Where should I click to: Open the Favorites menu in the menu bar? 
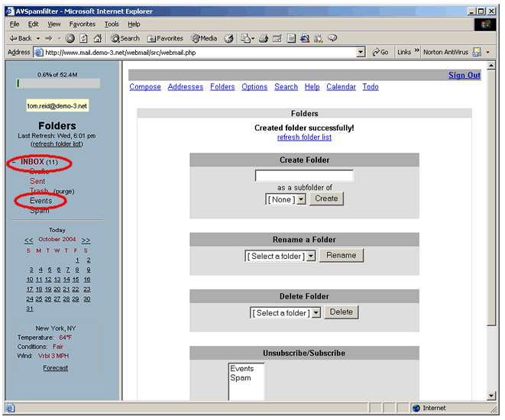pyautogui.click(x=83, y=24)
